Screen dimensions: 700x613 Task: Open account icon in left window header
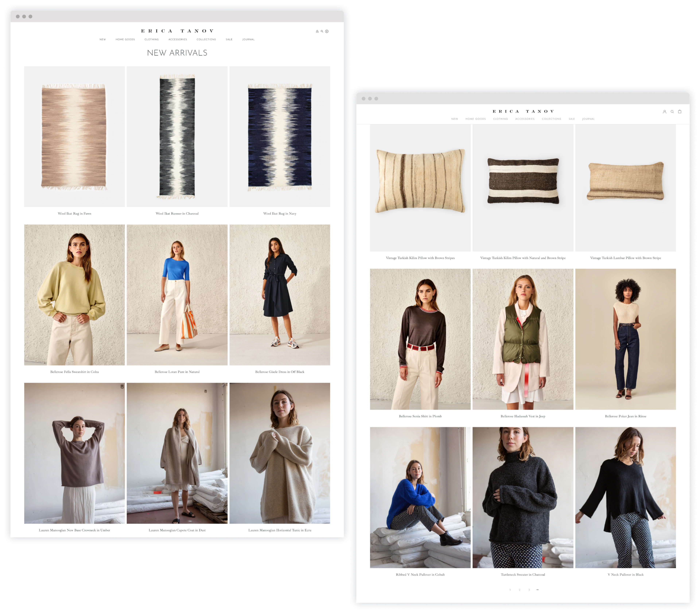click(x=317, y=32)
